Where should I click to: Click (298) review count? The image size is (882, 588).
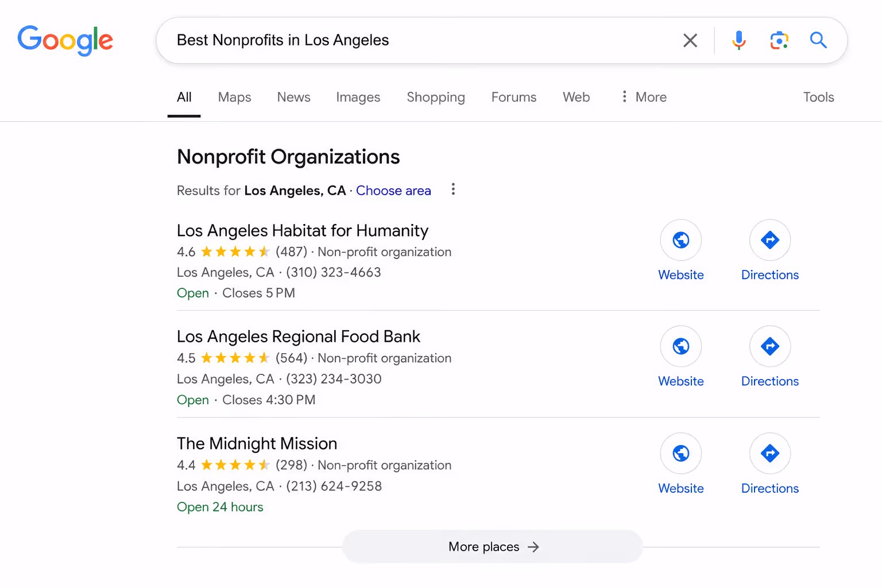coord(291,465)
